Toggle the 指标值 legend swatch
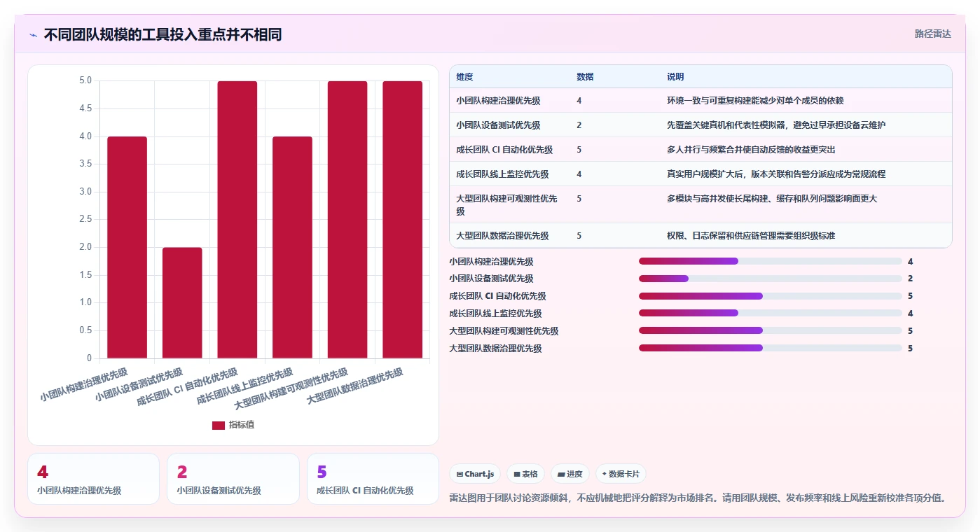The width and height of the screenshot is (980, 532). [x=219, y=425]
